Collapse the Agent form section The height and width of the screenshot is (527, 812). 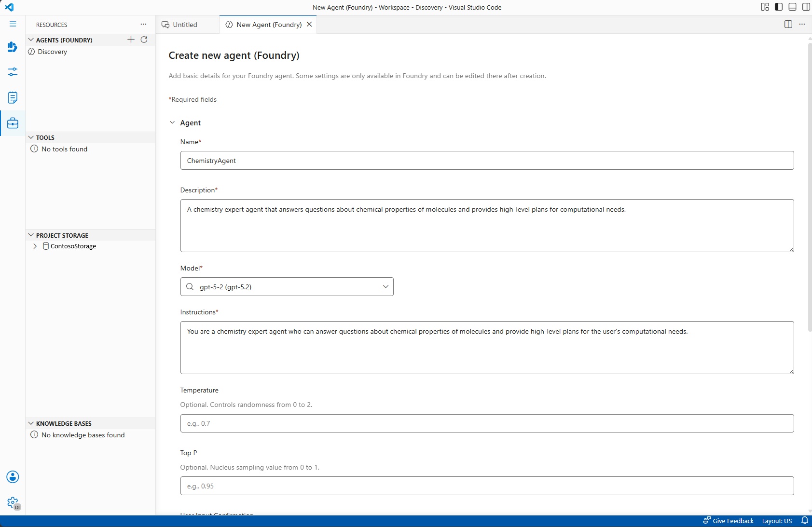(172, 122)
